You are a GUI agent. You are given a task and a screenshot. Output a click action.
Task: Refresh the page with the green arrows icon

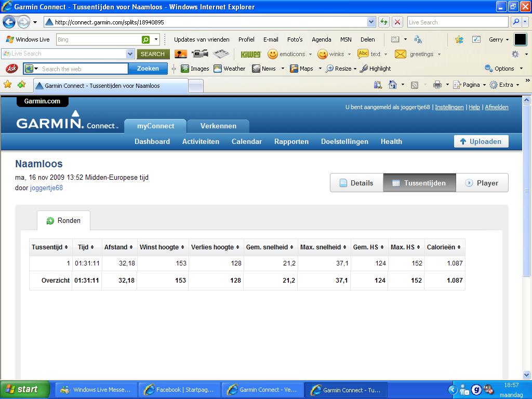click(x=384, y=22)
